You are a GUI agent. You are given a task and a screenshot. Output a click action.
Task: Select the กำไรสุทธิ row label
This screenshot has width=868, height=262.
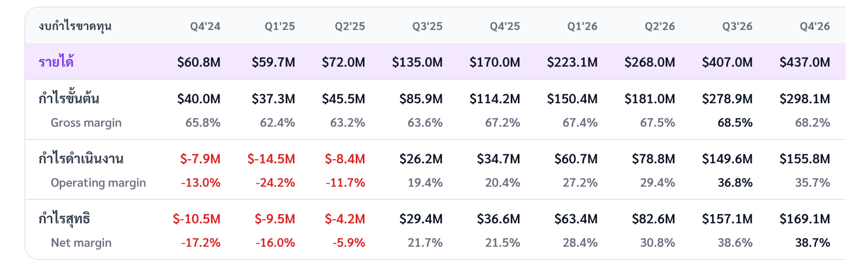coord(65,218)
